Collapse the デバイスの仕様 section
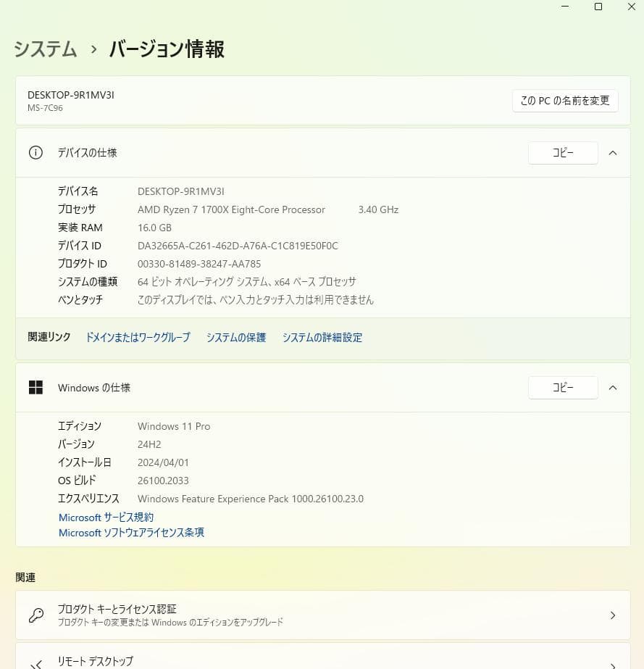This screenshot has width=644, height=669. pyautogui.click(x=613, y=153)
